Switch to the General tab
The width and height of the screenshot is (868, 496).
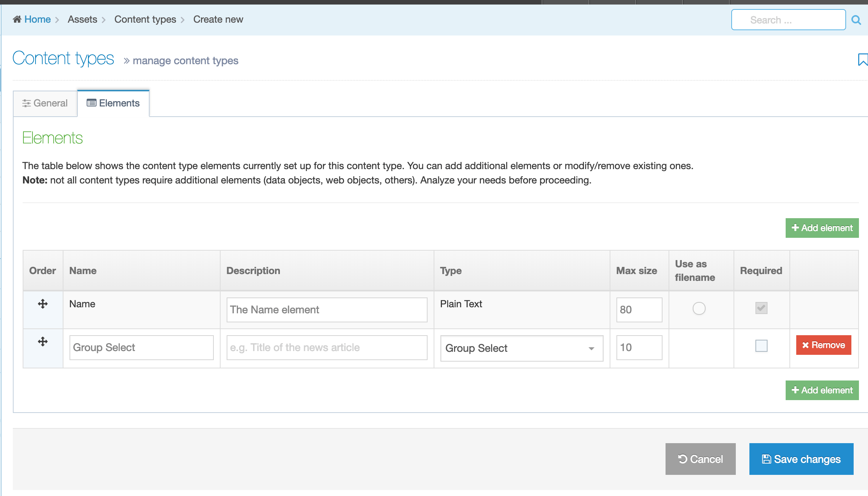[45, 103]
